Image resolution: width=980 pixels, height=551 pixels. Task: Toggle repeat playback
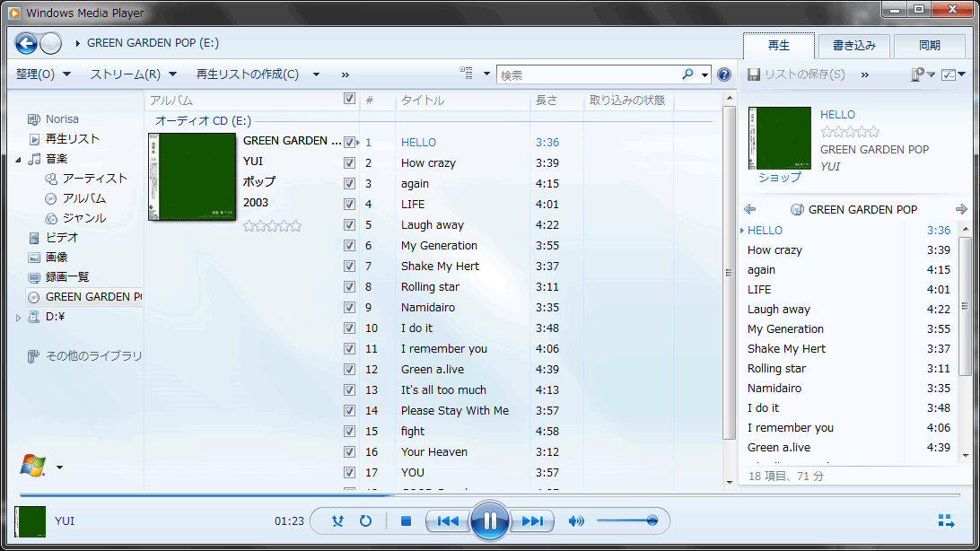(x=365, y=521)
